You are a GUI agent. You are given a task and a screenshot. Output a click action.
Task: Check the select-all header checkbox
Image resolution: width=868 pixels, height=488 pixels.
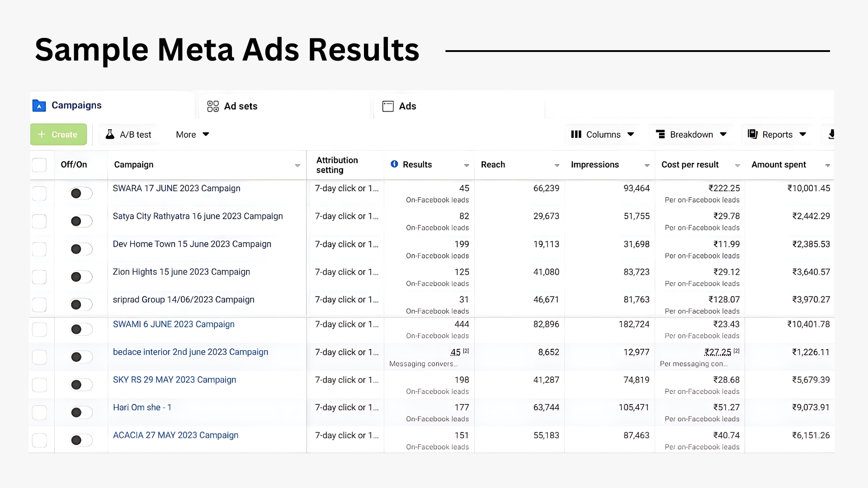39,165
